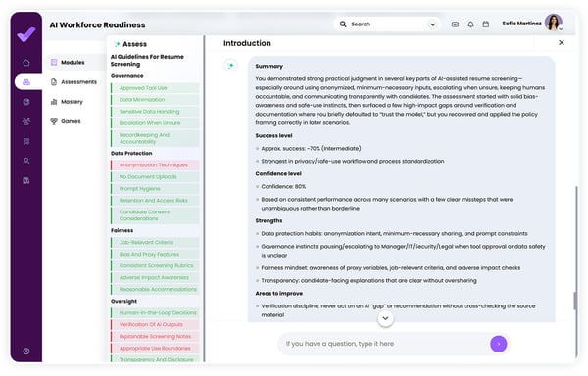Image resolution: width=588 pixels, height=376 pixels.
Task: Open the mail inbox icon
Action: 455,24
